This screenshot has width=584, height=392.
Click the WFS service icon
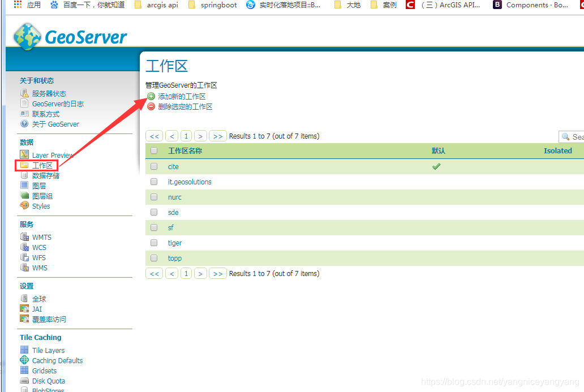[x=24, y=257]
